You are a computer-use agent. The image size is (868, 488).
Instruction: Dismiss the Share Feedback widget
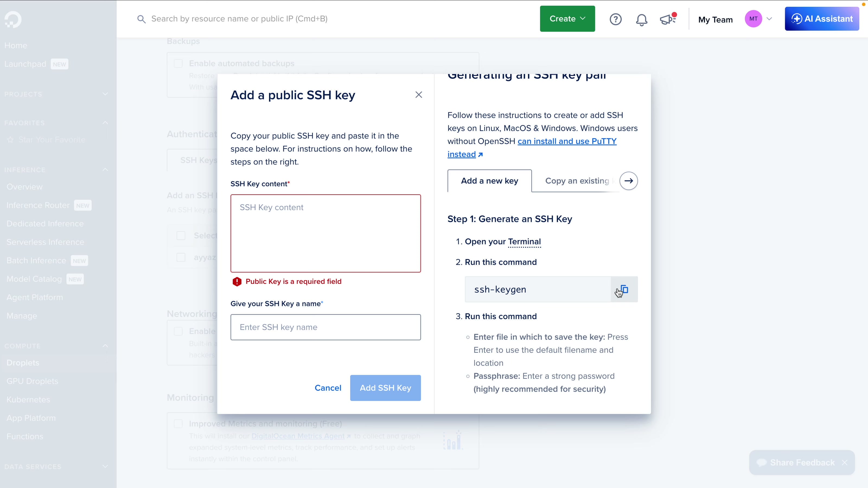click(x=844, y=463)
